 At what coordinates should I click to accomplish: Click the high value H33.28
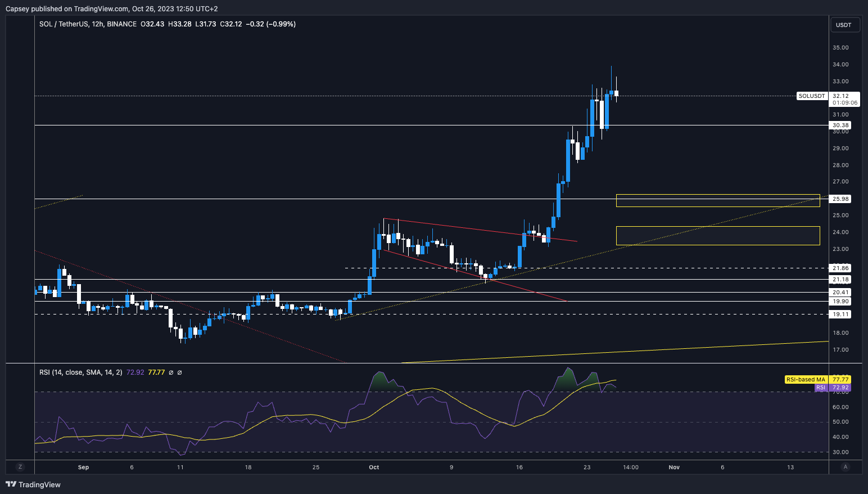click(x=180, y=24)
